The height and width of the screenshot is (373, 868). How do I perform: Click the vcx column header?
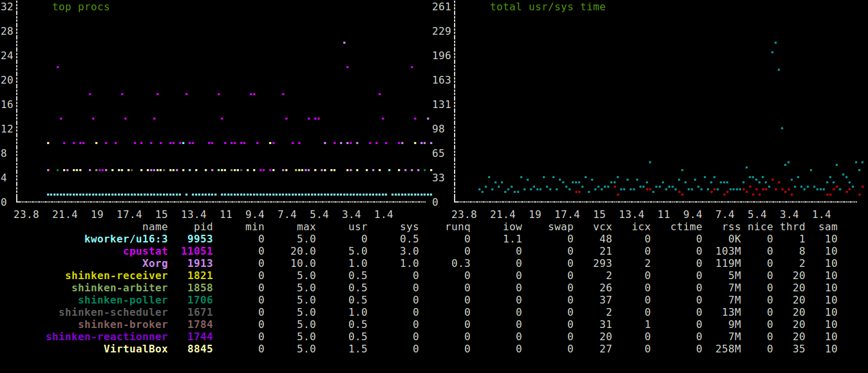[601, 226]
